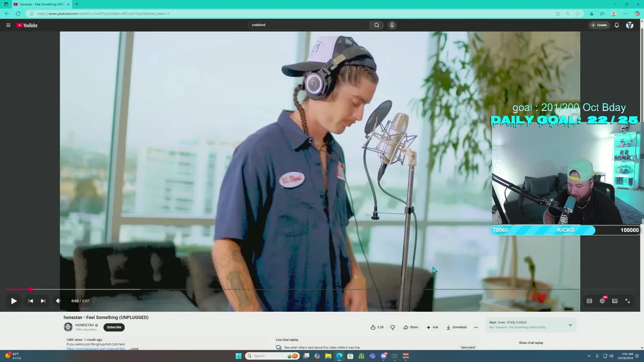The width and height of the screenshot is (644, 362).
Task: Play the honestav video
Action: (14, 301)
